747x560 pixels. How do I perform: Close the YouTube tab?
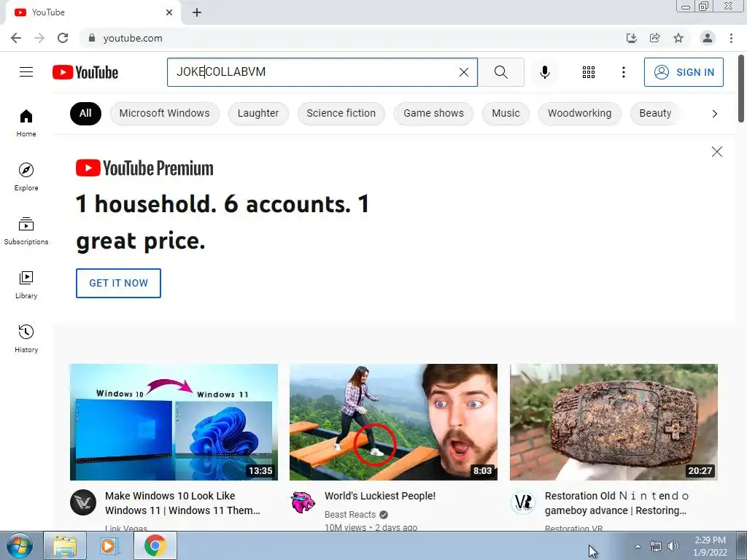pos(169,12)
